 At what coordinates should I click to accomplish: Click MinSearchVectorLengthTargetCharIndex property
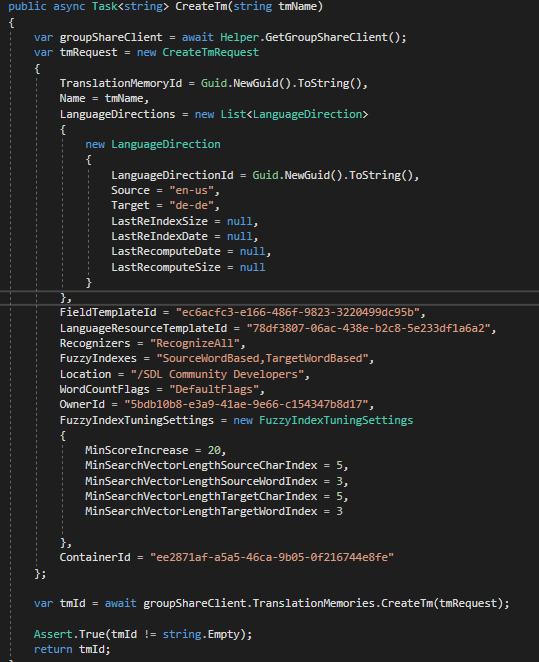[201, 496]
